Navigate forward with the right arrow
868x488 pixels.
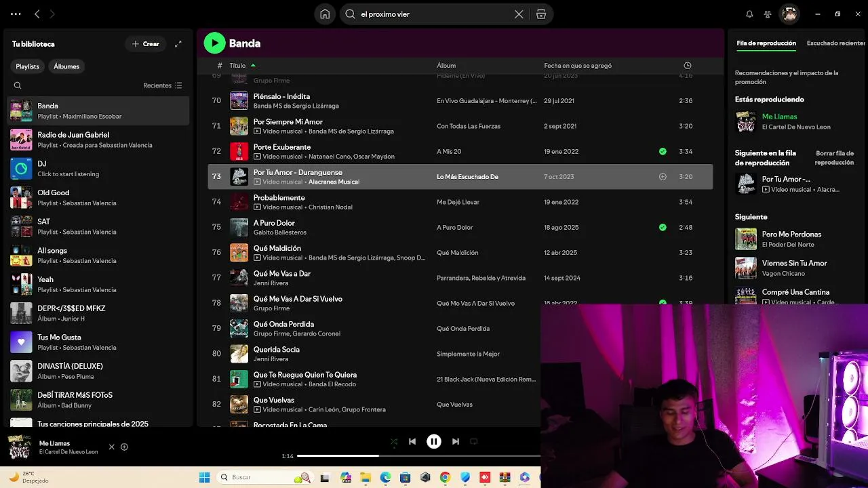(x=52, y=14)
